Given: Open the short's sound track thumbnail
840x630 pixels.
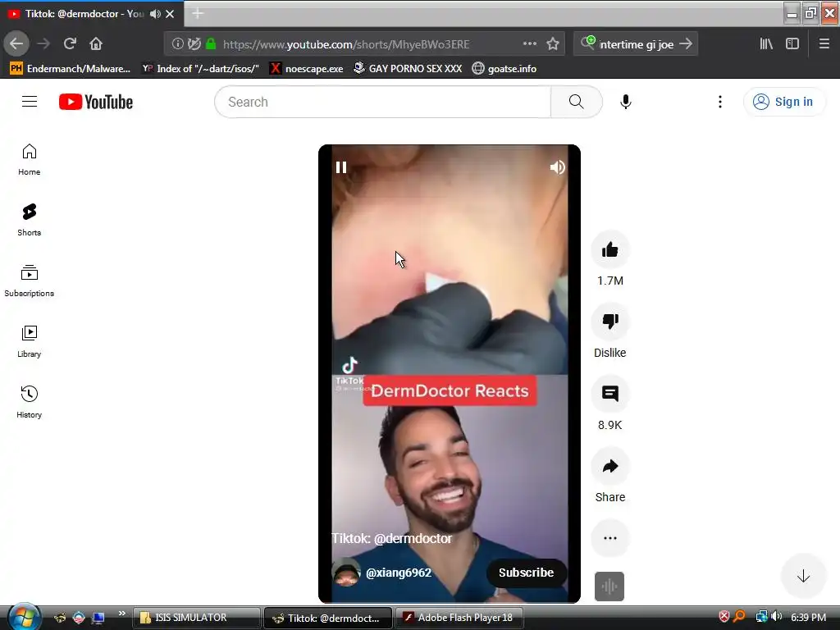Looking at the screenshot, I should pos(609,586).
